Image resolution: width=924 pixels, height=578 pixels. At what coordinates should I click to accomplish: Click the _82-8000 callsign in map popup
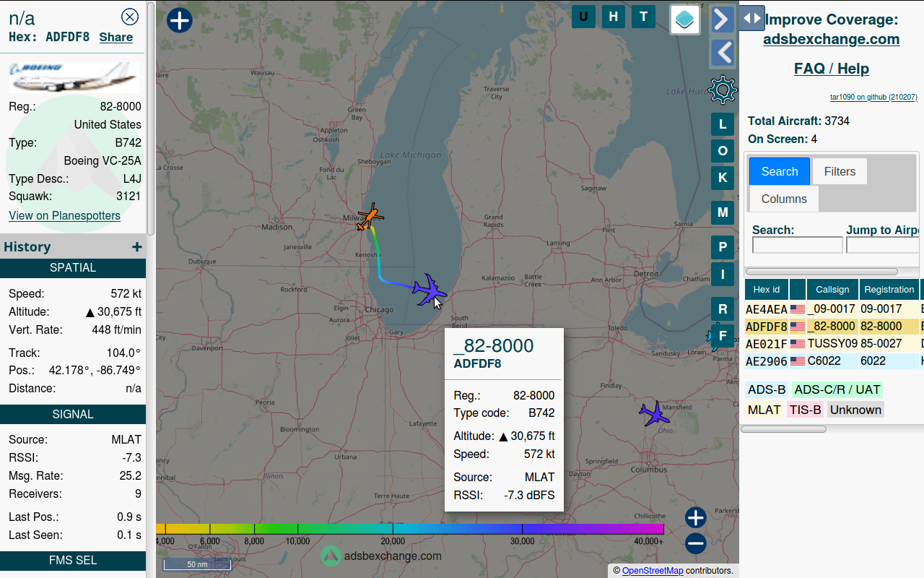click(494, 345)
